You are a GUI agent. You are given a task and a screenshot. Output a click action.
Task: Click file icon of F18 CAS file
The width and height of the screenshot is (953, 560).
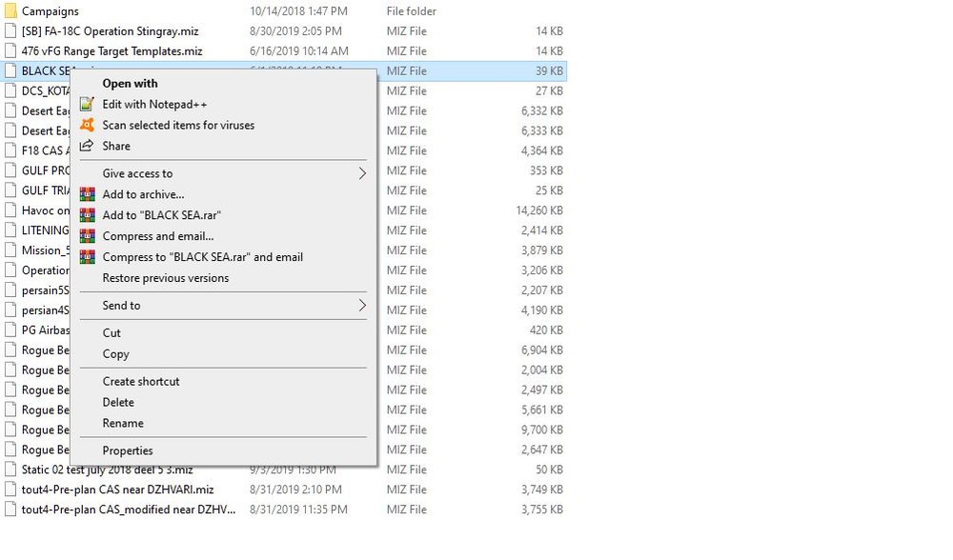pyautogui.click(x=10, y=150)
